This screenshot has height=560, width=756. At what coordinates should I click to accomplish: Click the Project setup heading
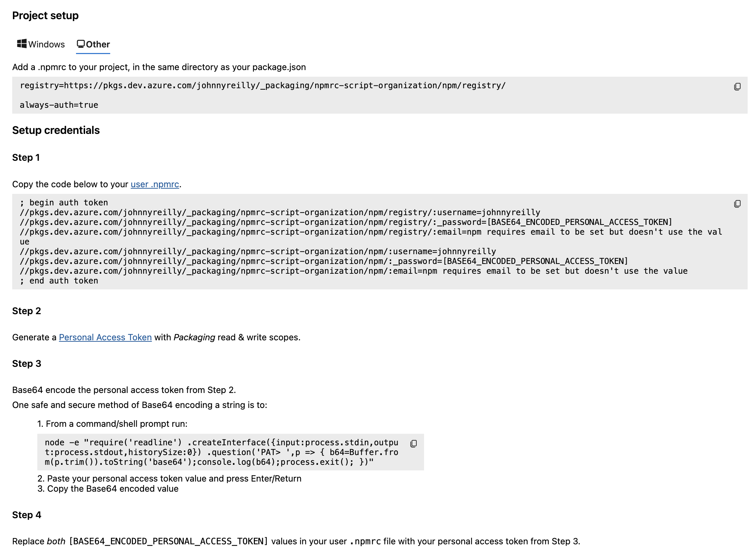click(x=45, y=16)
